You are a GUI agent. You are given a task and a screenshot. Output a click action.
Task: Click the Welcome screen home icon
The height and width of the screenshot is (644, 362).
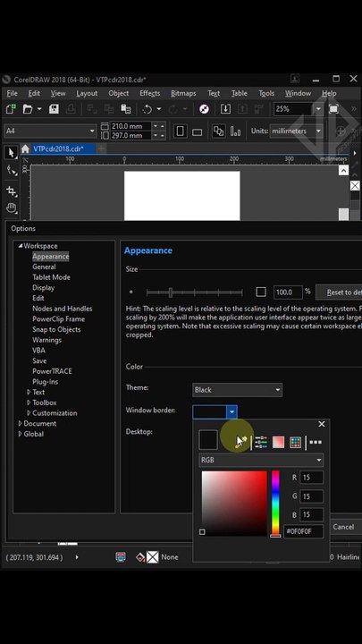tap(25, 148)
